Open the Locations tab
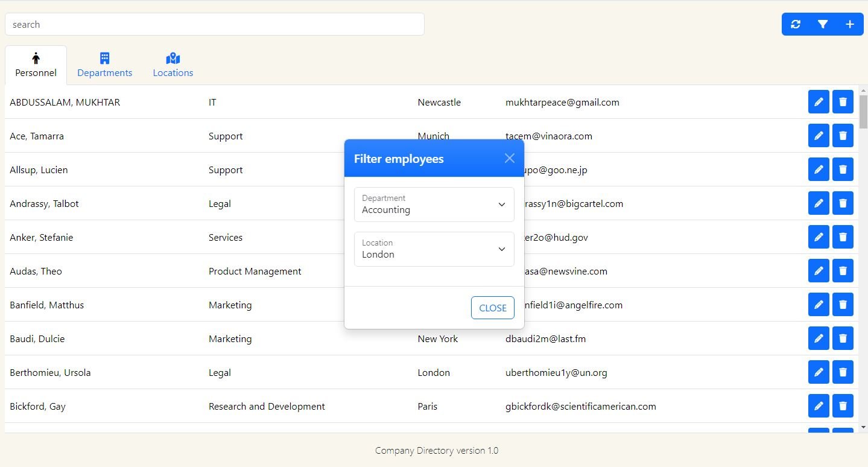Screen dimensions: 868x467 [173, 65]
